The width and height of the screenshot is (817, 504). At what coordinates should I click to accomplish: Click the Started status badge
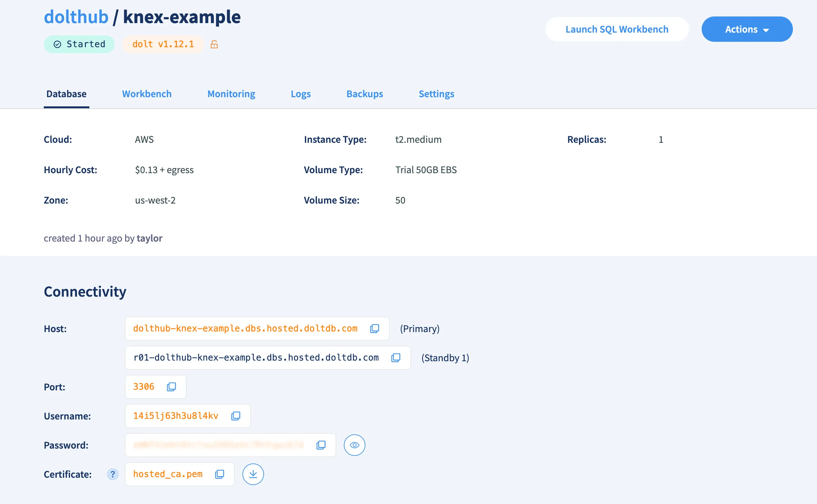(x=79, y=44)
